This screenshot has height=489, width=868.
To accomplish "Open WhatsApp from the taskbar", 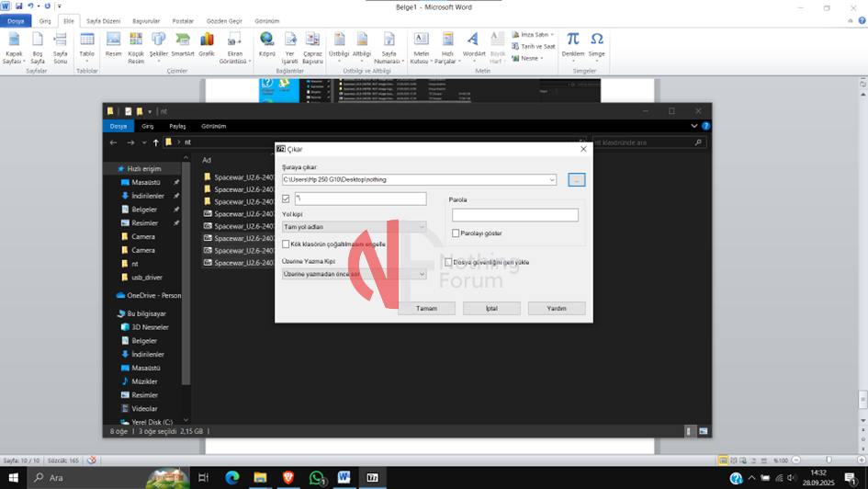I will pyautogui.click(x=317, y=478).
